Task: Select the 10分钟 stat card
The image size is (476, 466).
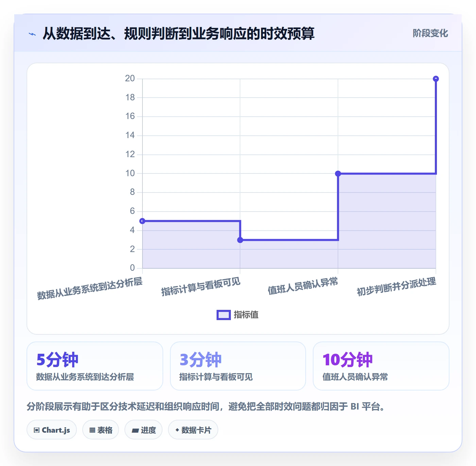Action: point(381,366)
